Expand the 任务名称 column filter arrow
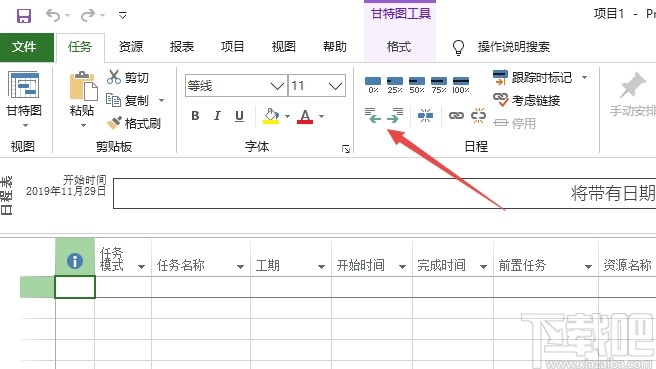 click(x=240, y=266)
